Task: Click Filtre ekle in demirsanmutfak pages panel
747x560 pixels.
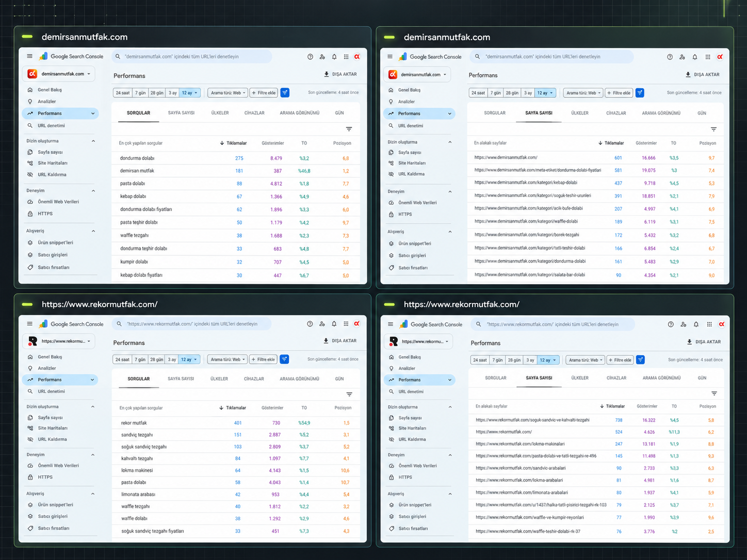Action: [x=619, y=93]
